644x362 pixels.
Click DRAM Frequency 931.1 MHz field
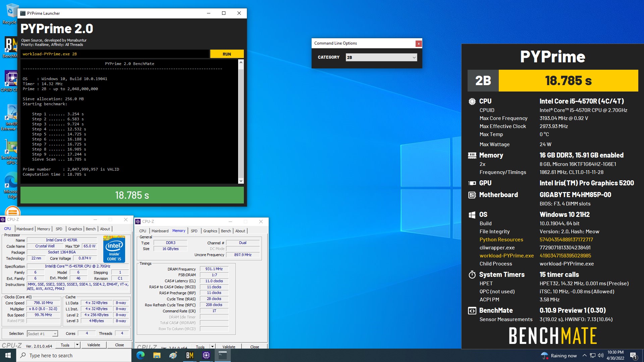[x=214, y=269]
